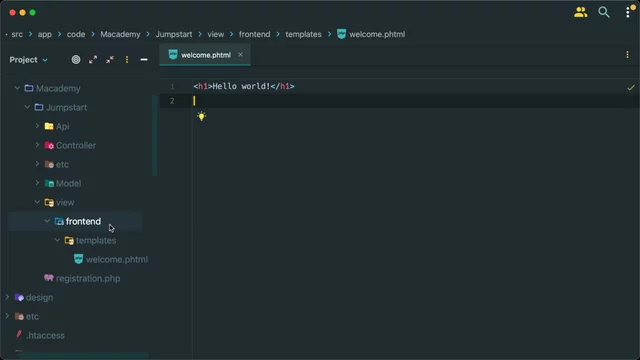The image size is (640, 360).
Task: Click the registration.php elephant icon
Action: point(49,278)
